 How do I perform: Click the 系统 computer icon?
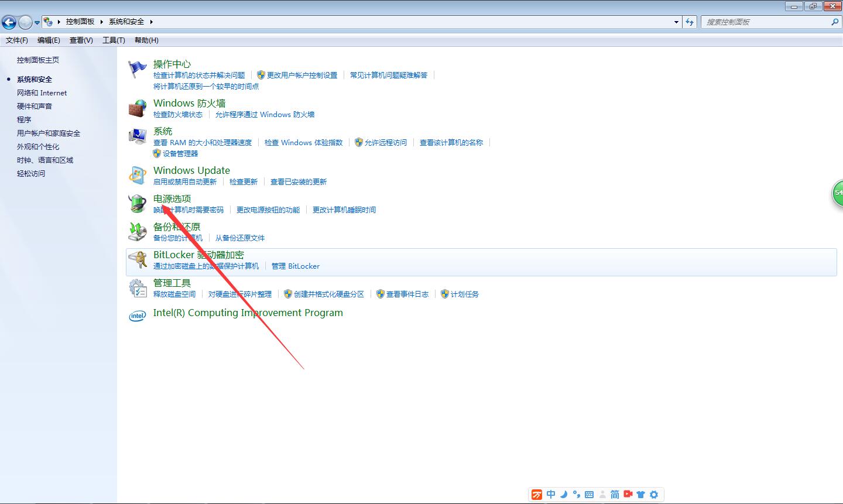[138, 136]
